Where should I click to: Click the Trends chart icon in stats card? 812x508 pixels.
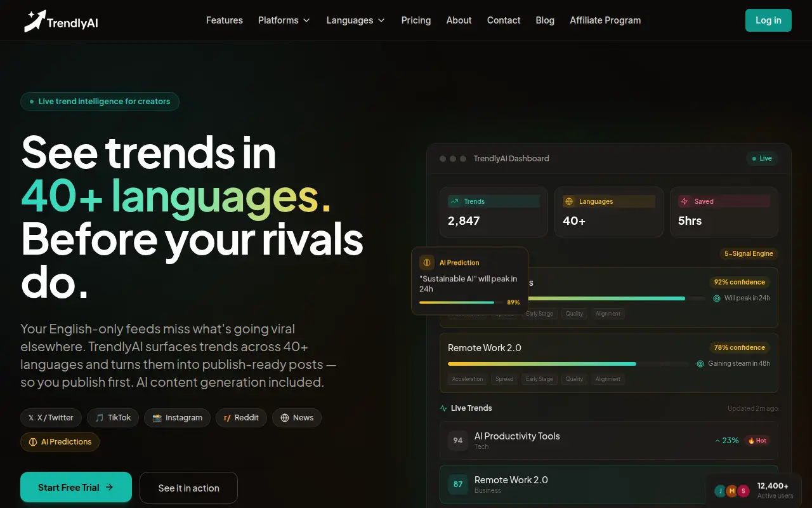pos(454,201)
